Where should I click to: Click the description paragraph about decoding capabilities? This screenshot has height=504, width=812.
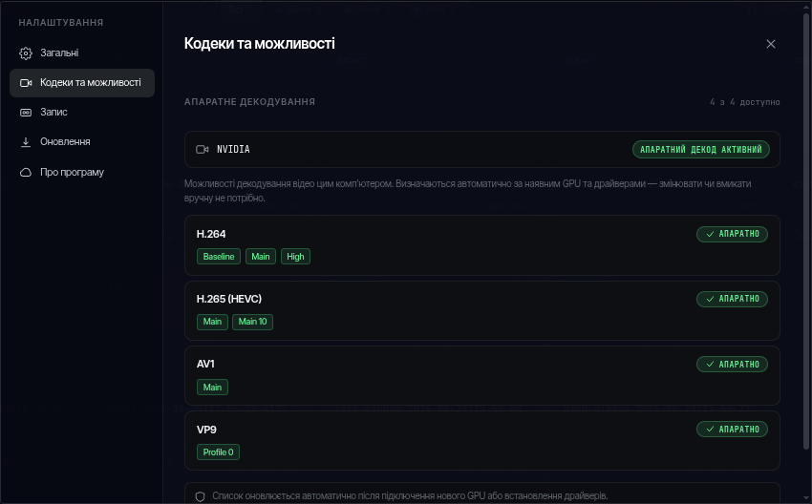pos(468,191)
